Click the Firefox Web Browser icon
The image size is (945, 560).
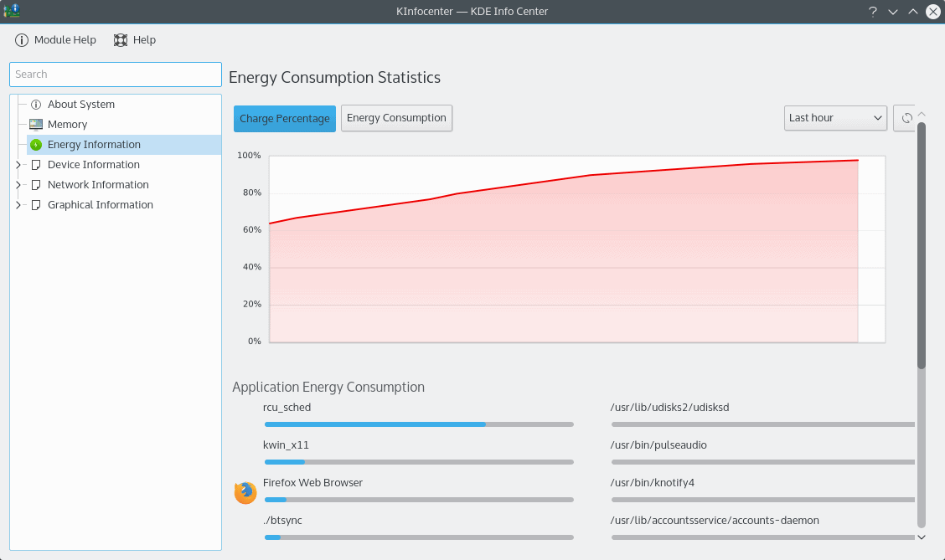point(245,493)
